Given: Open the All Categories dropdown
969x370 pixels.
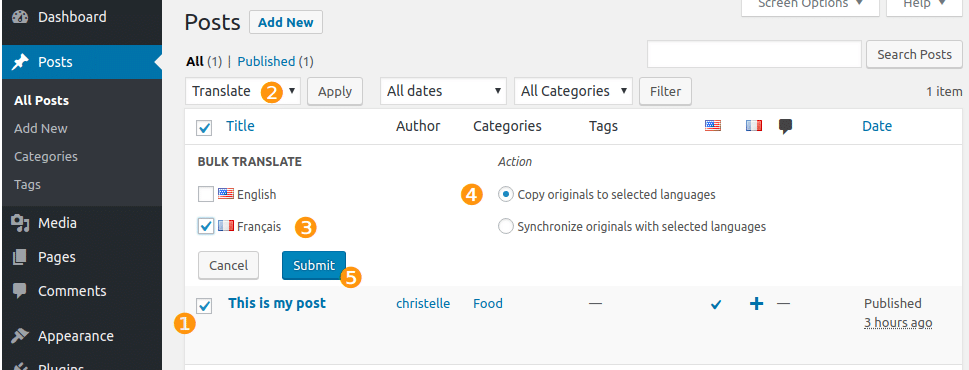Looking at the screenshot, I should (x=573, y=91).
